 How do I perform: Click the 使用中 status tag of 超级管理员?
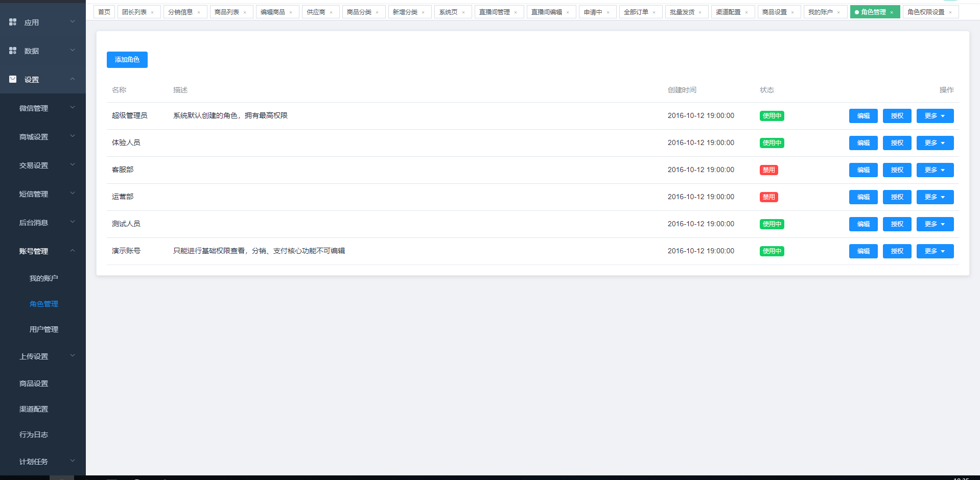[x=772, y=116]
